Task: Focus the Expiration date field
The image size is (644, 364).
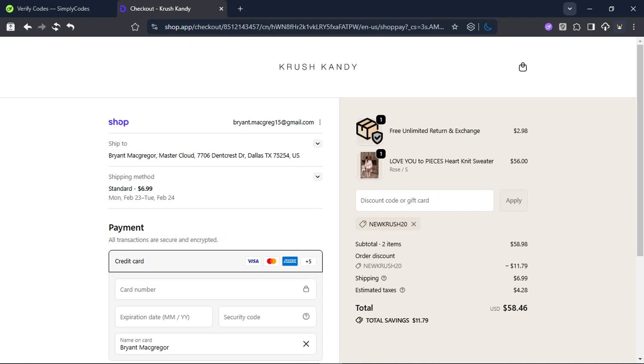Action: (x=164, y=317)
